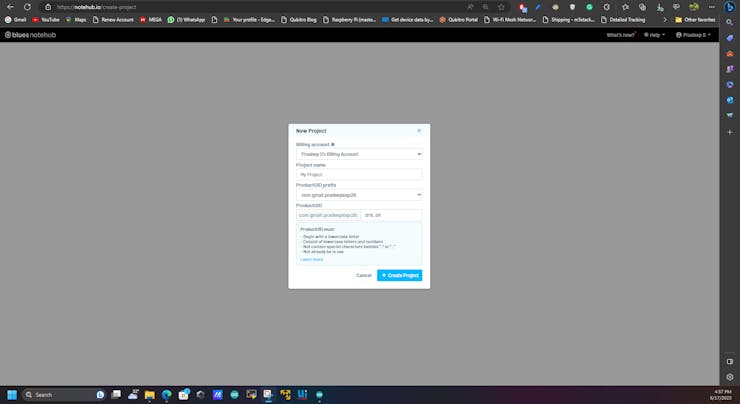Open What's new link in header
740x404 pixels.
pyautogui.click(x=621, y=35)
